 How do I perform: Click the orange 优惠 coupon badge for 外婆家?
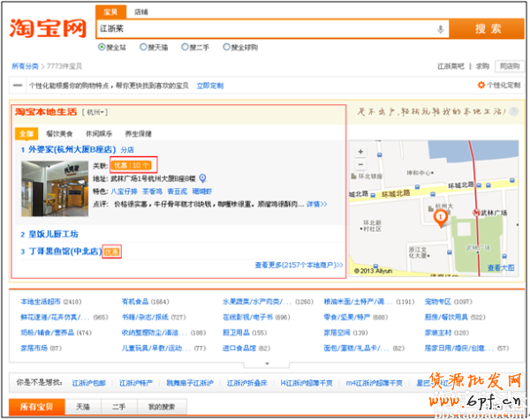coord(122,165)
